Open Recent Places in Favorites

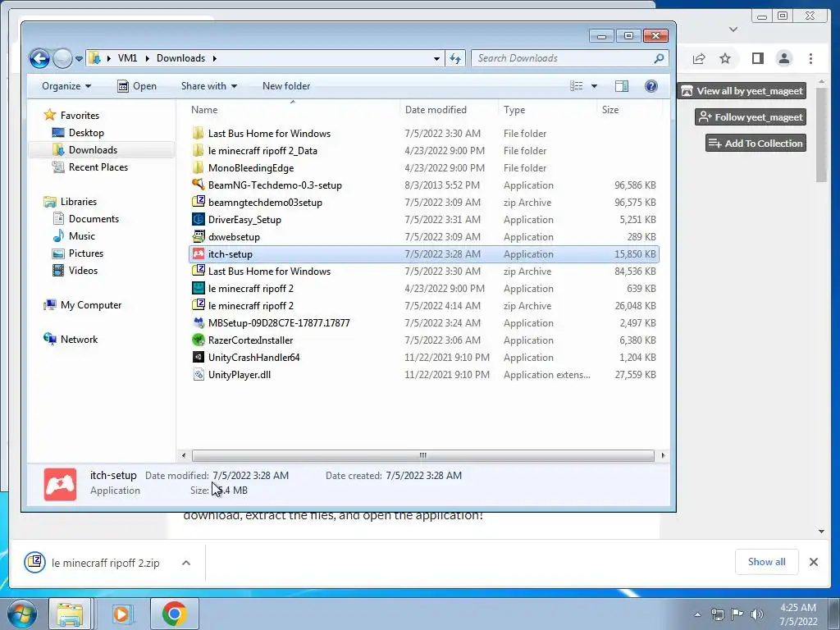[x=98, y=167]
